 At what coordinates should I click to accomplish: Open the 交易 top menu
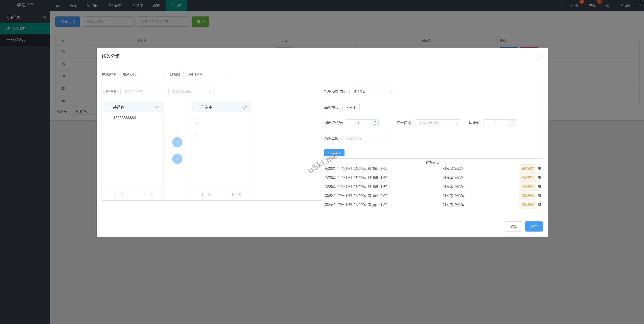point(115,5)
